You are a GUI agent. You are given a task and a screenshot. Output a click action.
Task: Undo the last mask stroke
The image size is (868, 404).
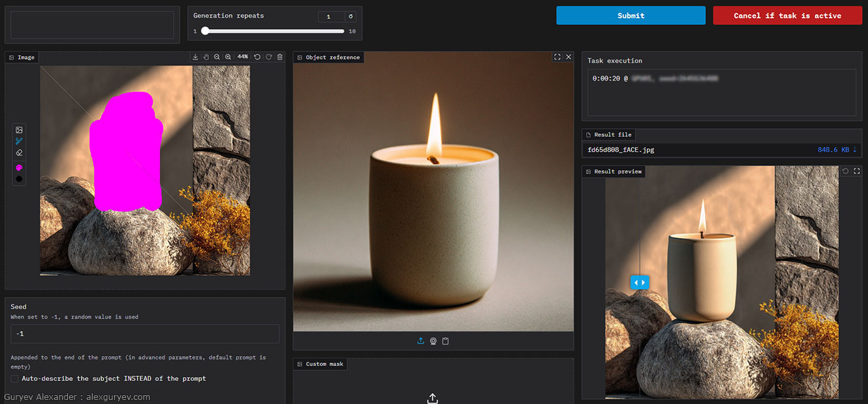point(257,57)
